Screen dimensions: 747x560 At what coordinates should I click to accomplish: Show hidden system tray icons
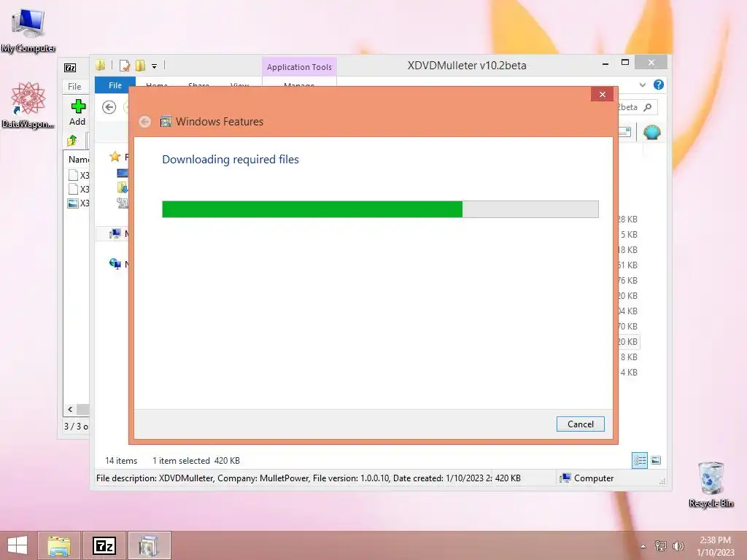(643, 546)
